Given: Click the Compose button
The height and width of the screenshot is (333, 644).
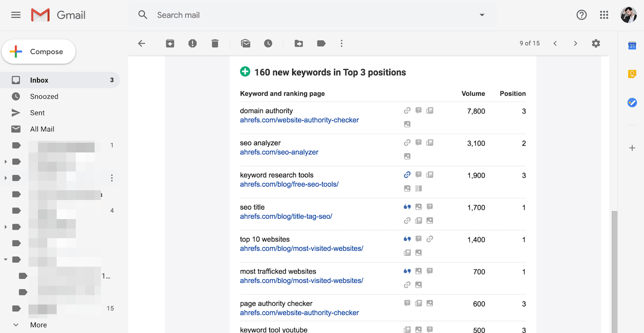Looking at the screenshot, I should [x=39, y=51].
